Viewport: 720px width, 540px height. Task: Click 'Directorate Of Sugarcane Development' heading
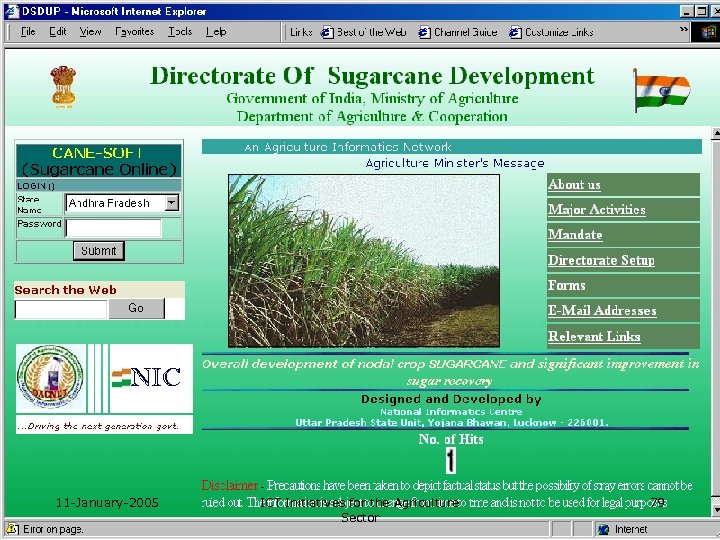372,76
